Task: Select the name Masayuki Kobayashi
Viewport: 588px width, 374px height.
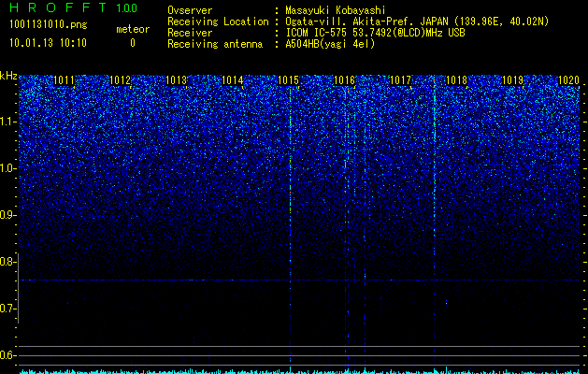Action: point(336,10)
